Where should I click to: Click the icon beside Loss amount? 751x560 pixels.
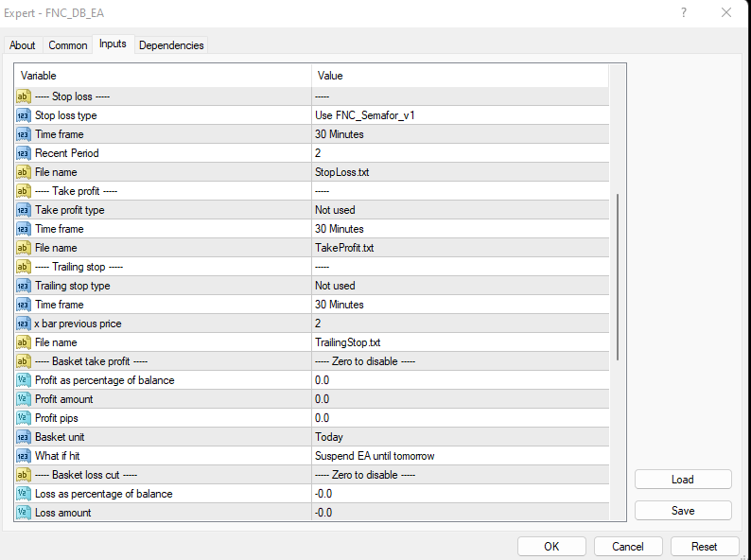pos(24,513)
